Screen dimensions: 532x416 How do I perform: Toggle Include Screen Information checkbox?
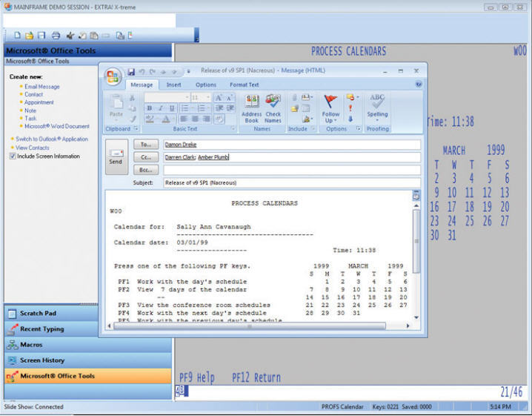coord(13,156)
